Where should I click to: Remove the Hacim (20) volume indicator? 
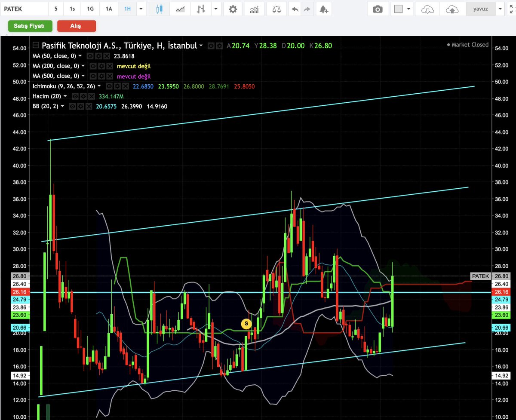pyautogui.click(x=91, y=96)
